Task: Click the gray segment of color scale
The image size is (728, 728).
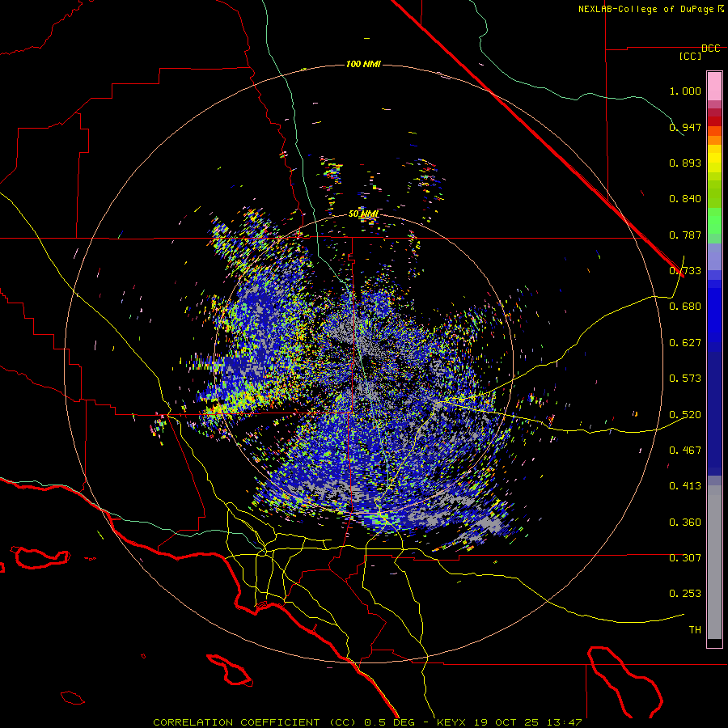Action: (x=714, y=562)
